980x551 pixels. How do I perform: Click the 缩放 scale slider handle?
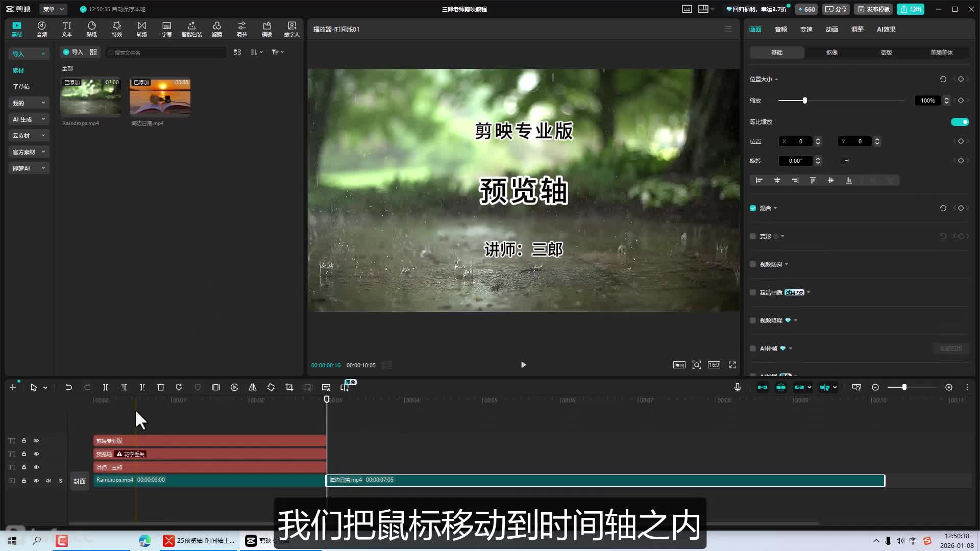tap(804, 101)
